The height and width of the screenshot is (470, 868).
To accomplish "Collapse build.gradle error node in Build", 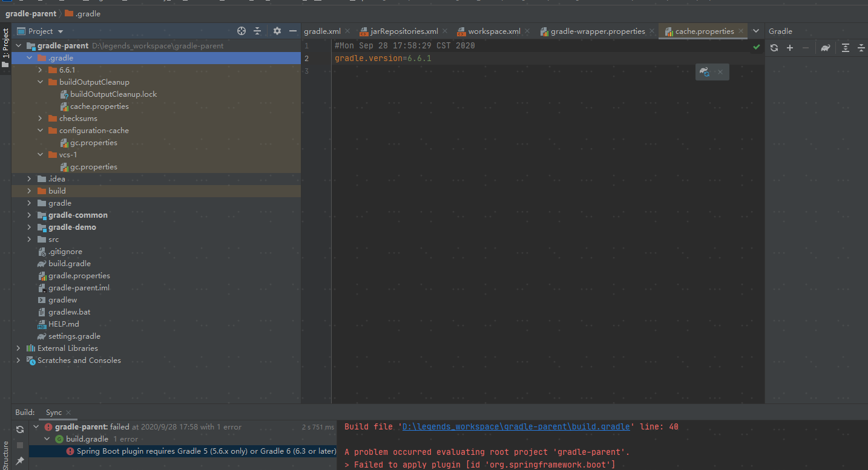I will pos(47,439).
